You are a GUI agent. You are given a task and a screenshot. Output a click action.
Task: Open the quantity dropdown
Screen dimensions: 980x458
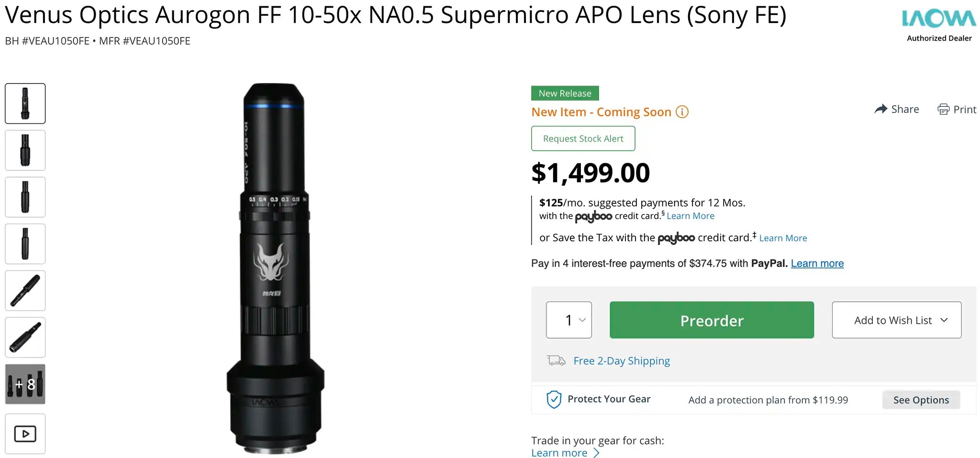569,320
